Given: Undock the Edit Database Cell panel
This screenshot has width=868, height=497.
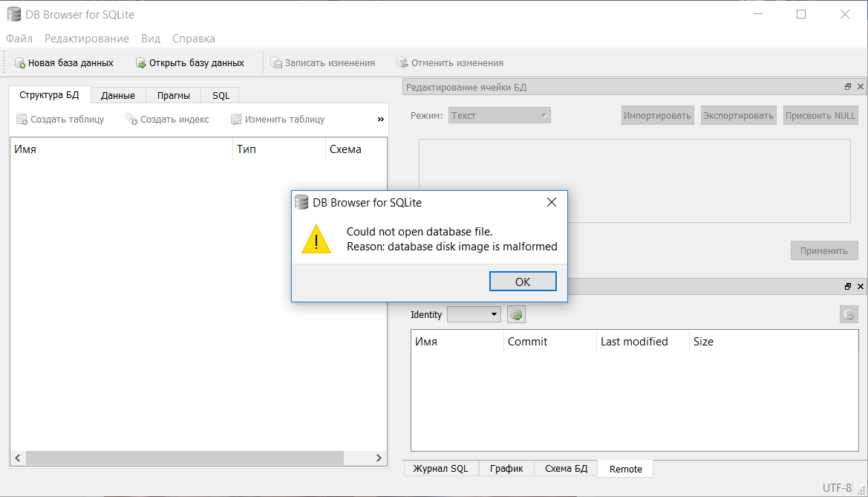Looking at the screenshot, I should [x=847, y=86].
